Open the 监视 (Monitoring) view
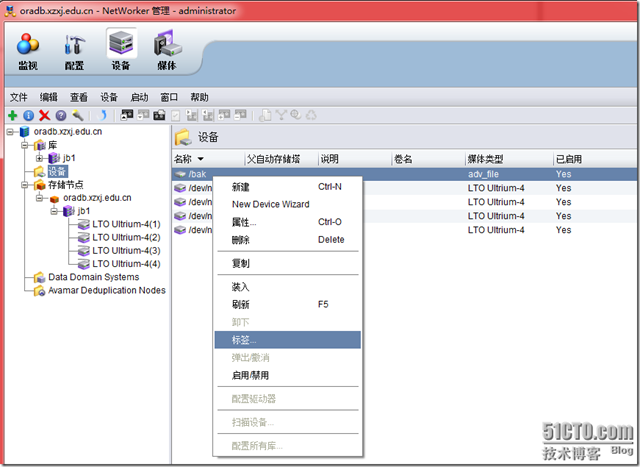The image size is (640, 467). [28, 51]
